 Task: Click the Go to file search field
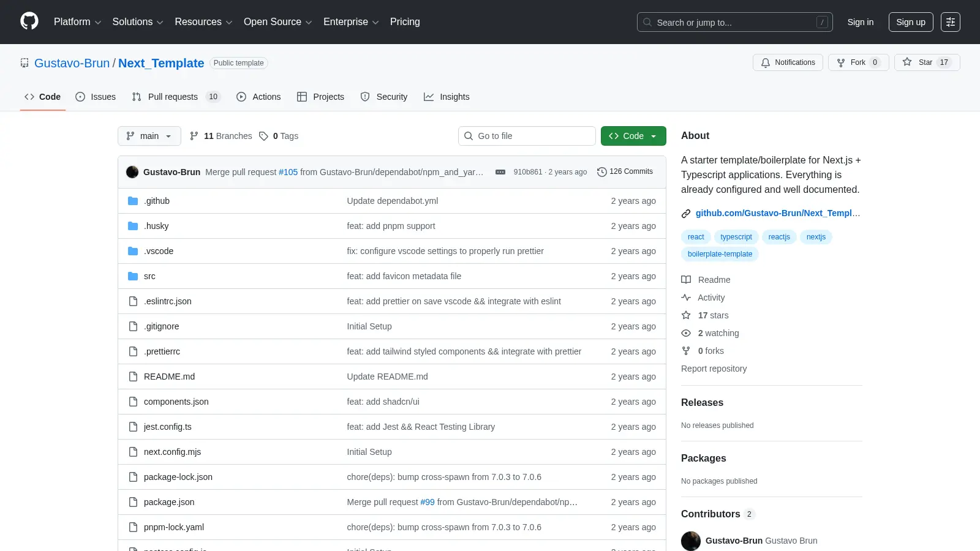(x=527, y=136)
